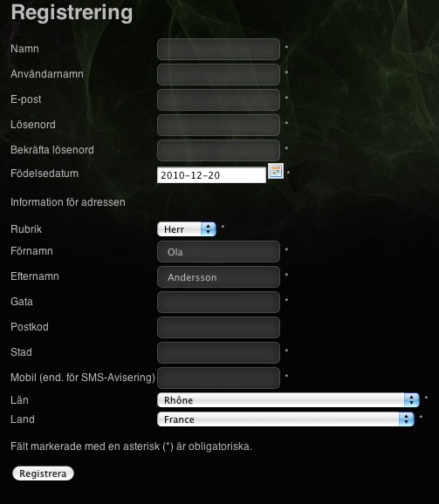This screenshot has height=504, width=439.
Task: Click the Födelsedatum date field
Action: 211,175
